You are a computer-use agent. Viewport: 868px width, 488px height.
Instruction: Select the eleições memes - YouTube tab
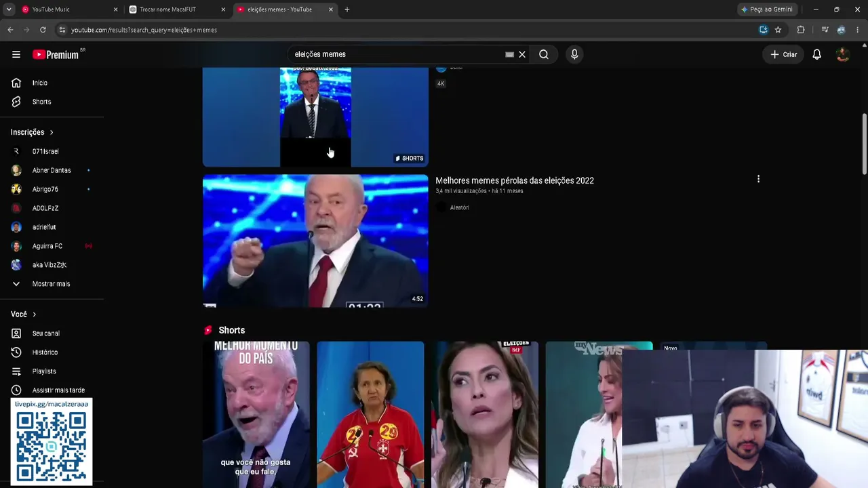(x=285, y=9)
